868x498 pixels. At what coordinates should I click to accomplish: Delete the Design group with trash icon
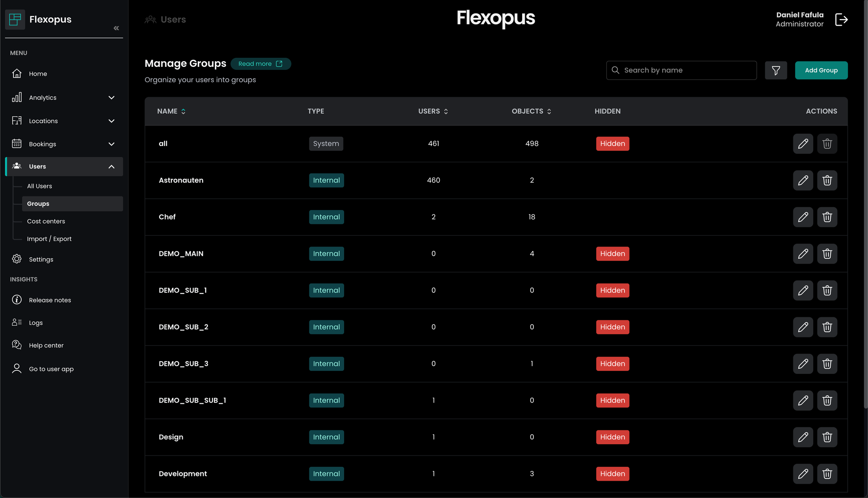tap(827, 437)
